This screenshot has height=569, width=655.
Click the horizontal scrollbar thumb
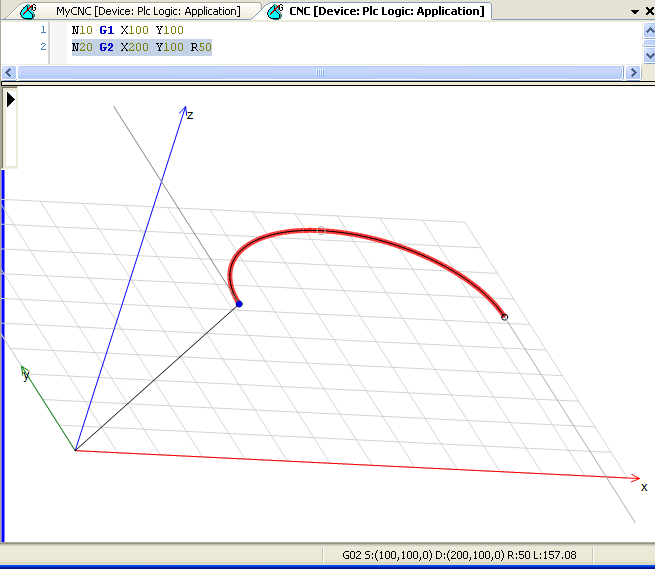click(320, 72)
